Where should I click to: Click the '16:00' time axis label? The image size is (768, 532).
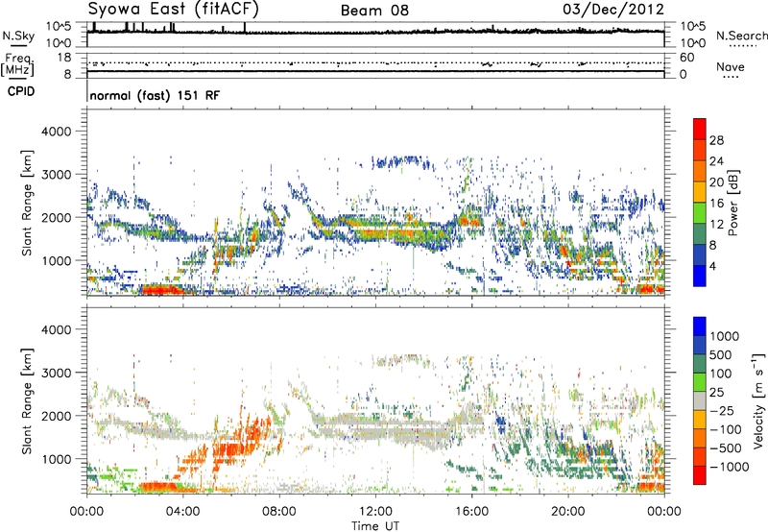[x=471, y=512]
